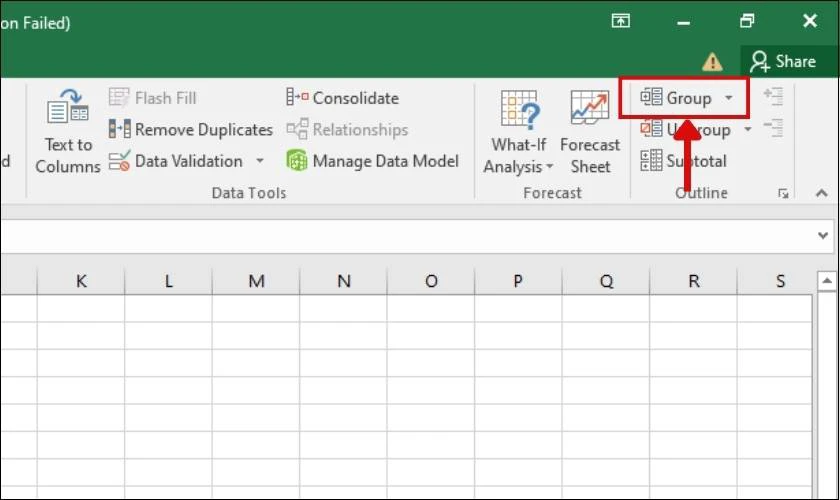Open the Ungroup dropdown arrow
The image size is (840, 500).
(x=748, y=129)
